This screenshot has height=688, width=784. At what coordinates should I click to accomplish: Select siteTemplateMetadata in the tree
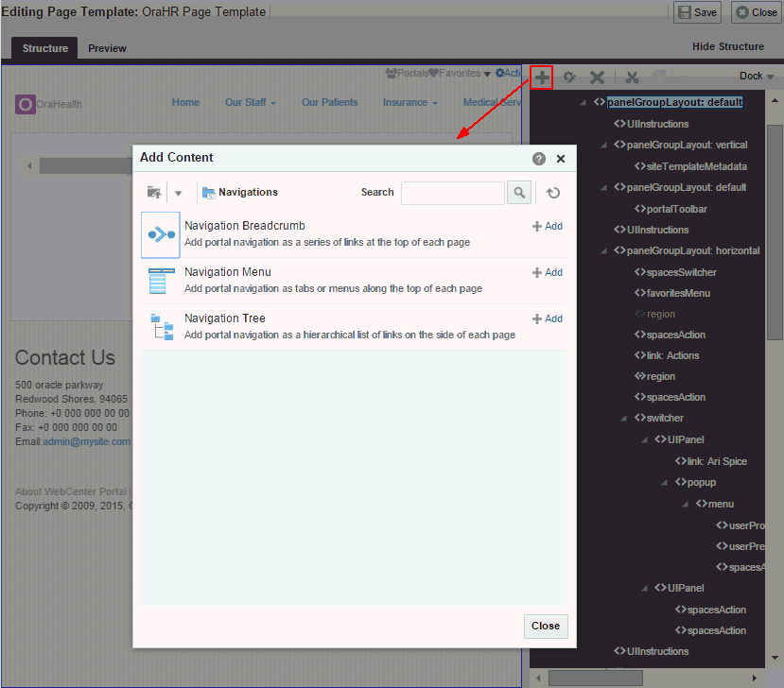696,166
